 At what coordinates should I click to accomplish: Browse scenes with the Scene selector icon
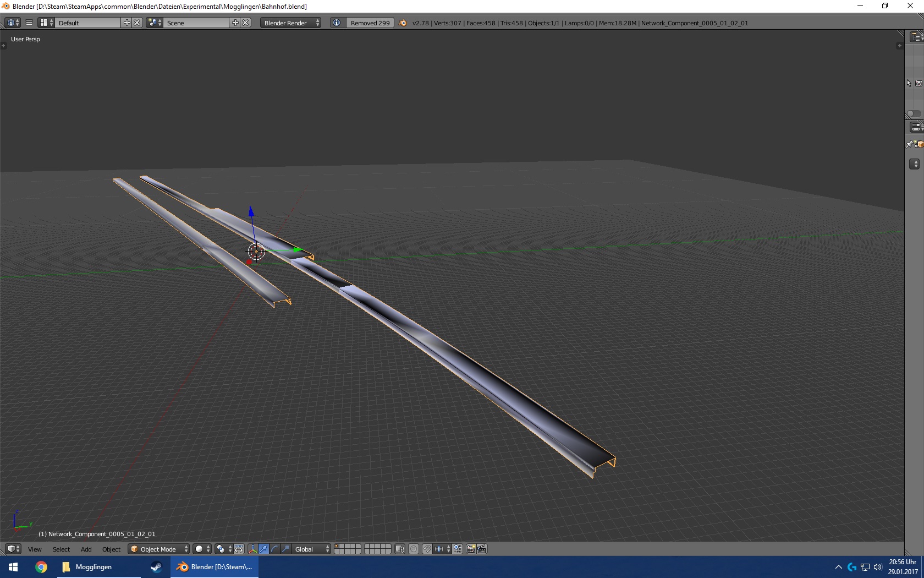[x=155, y=23]
